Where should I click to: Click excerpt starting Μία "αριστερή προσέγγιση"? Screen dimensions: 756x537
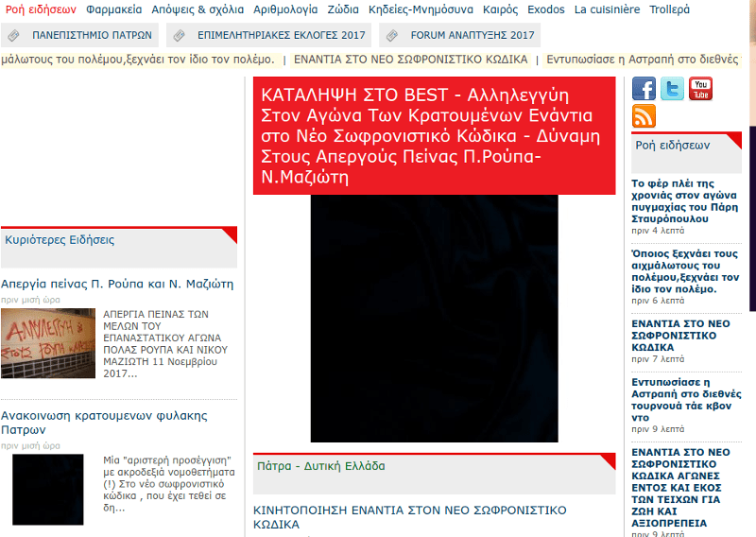click(169, 484)
